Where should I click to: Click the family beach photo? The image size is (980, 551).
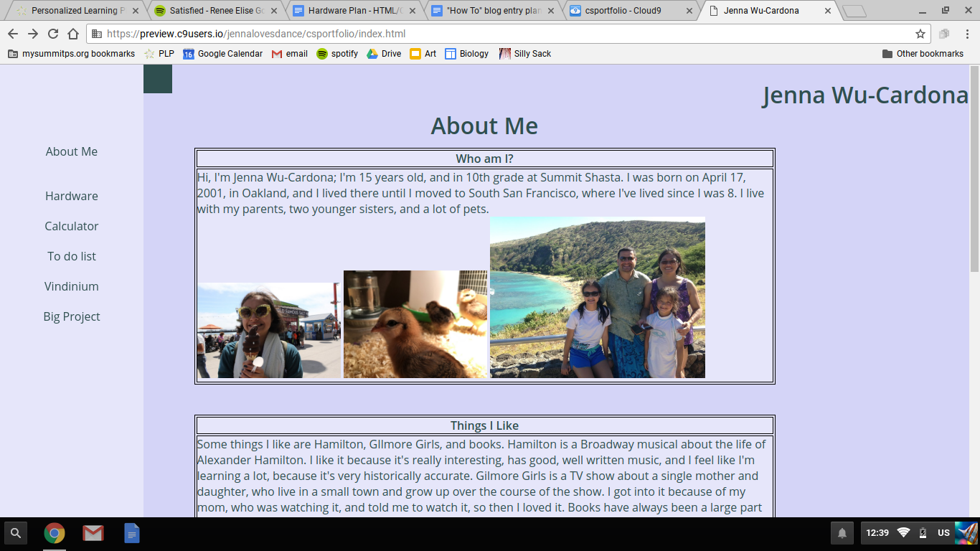pos(598,297)
